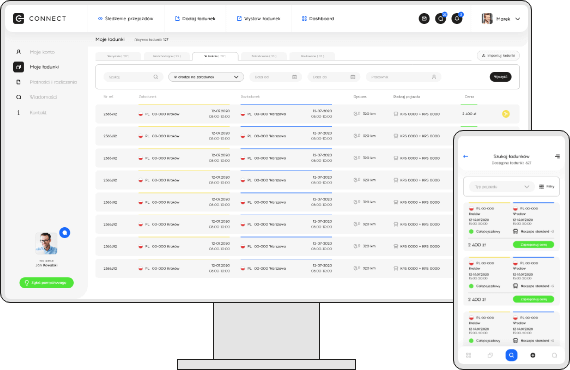The image size is (570, 370).
Task: Open Płatności i rozliczenia in the sidebar
Action: [x=53, y=82]
